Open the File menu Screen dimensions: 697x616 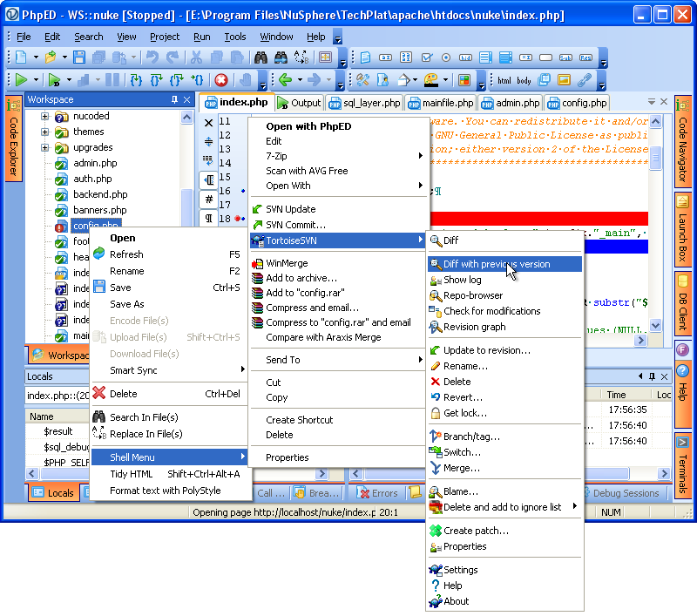pyautogui.click(x=24, y=37)
